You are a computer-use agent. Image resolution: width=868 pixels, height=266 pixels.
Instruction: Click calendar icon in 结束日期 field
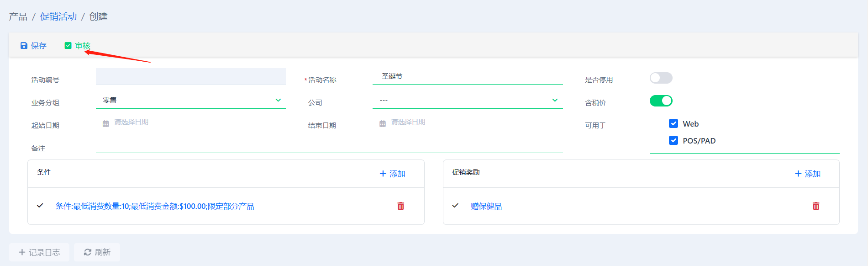coord(383,124)
